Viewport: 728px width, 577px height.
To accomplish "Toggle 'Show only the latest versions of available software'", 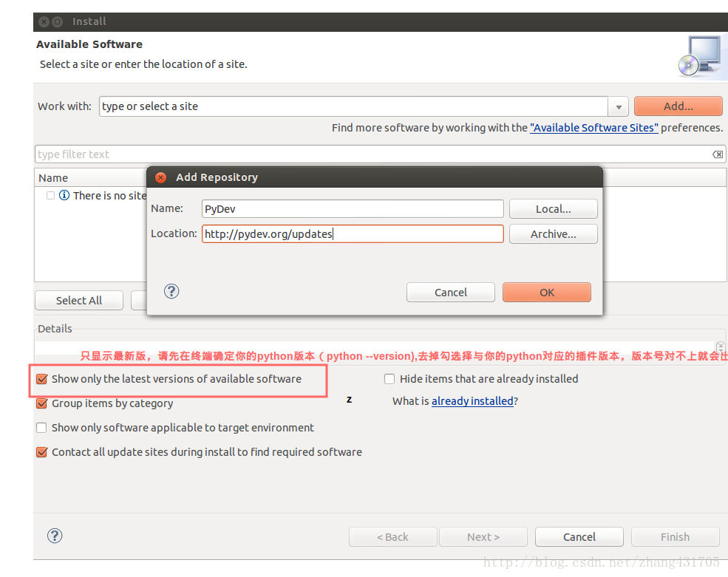I will point(42,379).
